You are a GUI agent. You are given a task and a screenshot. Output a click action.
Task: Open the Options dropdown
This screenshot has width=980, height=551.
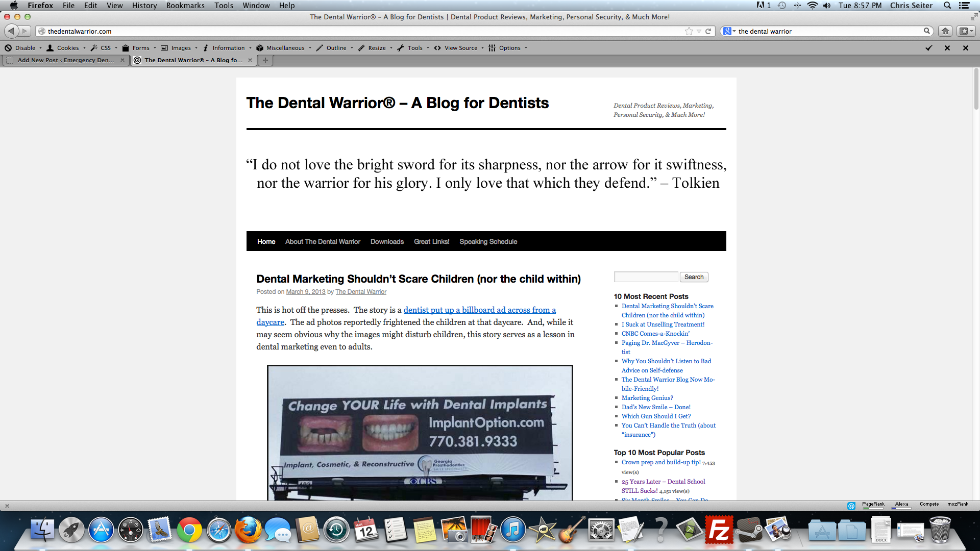(x=508, y=48)
